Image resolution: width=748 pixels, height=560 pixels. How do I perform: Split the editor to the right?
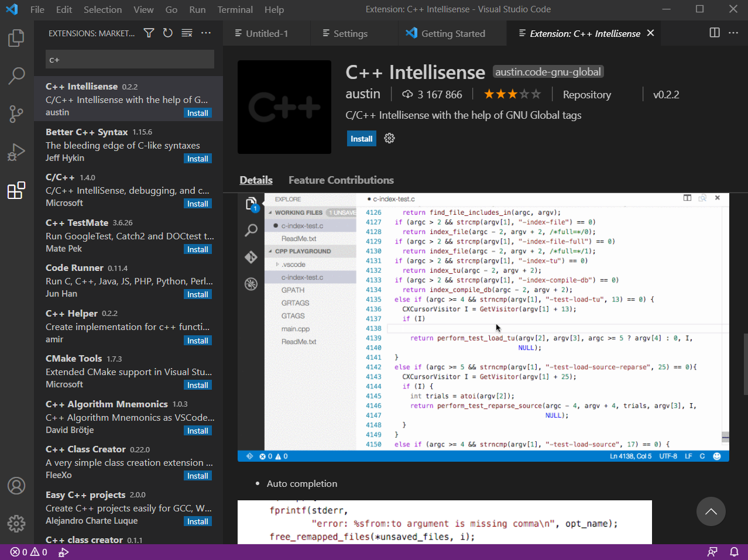715,33
